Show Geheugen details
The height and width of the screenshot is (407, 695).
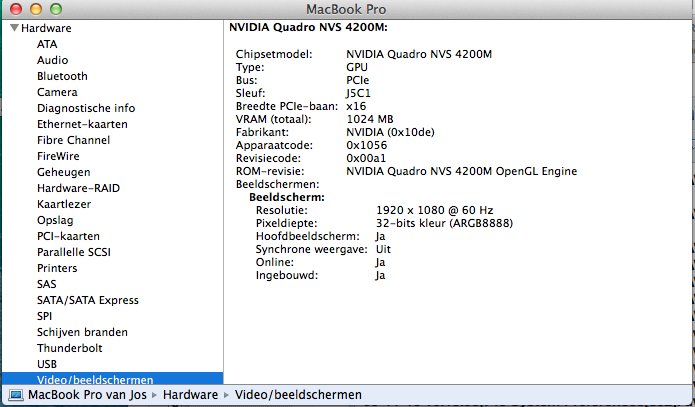[x=63, y=172]
